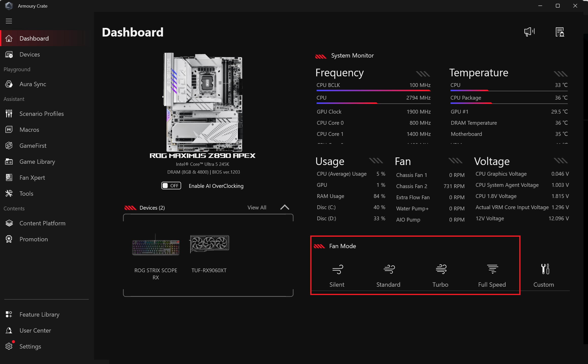588x364 pixels.
Task: Expand the Fan monitor panel
Action: click(x=455, y=161)
